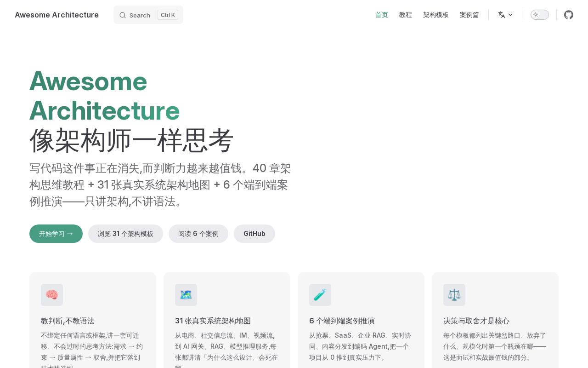Click description text 从电商、社交信息流
Image resolution: width=588 pixels, height=368 pixels.
pos(226,350)
